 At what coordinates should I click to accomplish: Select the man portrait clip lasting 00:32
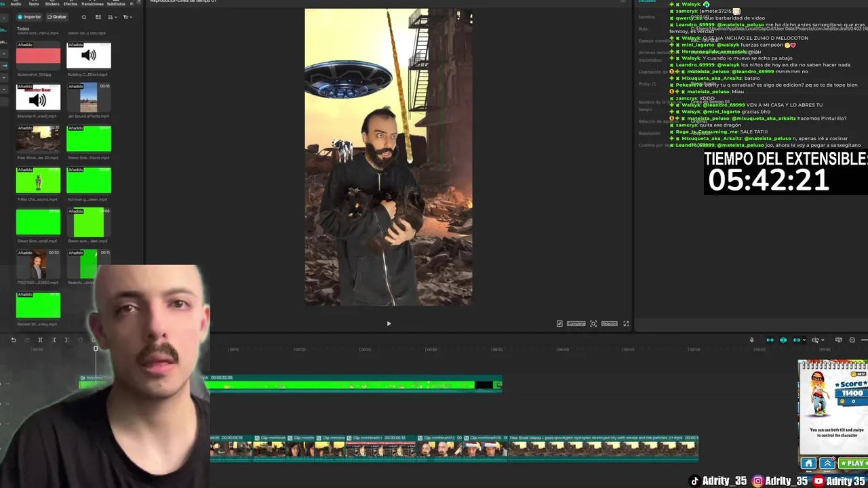click(38, 264)
